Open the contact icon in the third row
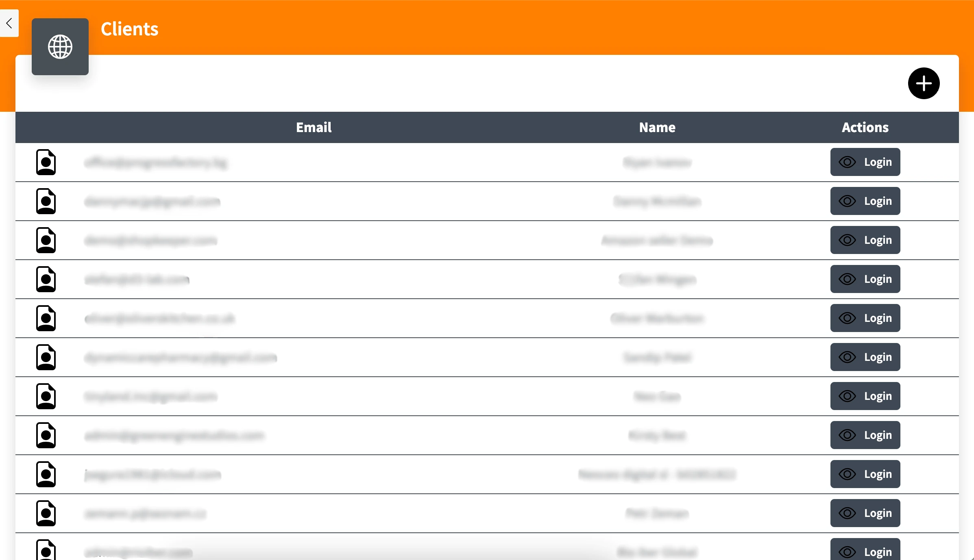The width and height of the screenshot is (974, 560). click(46, 240)
